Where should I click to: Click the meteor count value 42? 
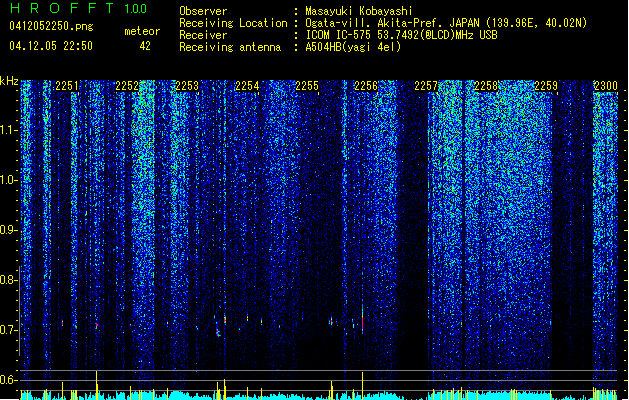point(145,46)
